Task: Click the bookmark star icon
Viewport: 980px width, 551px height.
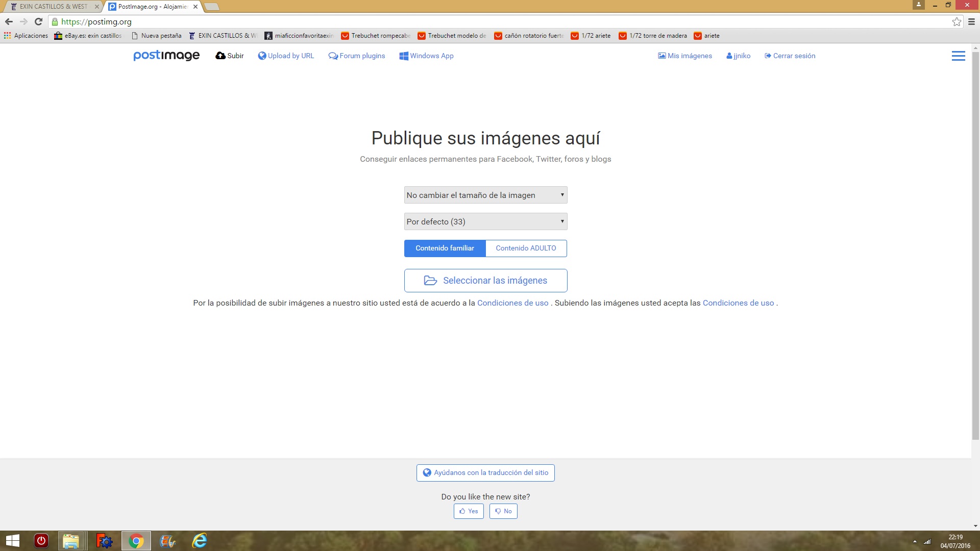Action: (x=957, y=22)
